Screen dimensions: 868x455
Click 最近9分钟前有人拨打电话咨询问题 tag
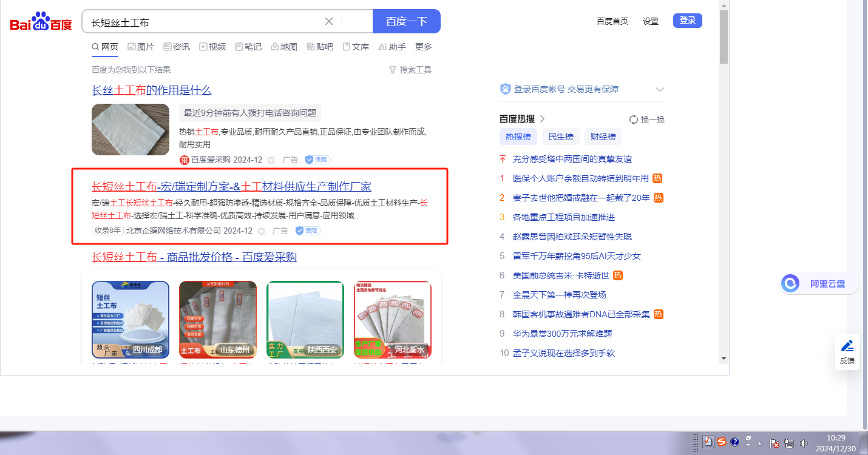point(250,113)
